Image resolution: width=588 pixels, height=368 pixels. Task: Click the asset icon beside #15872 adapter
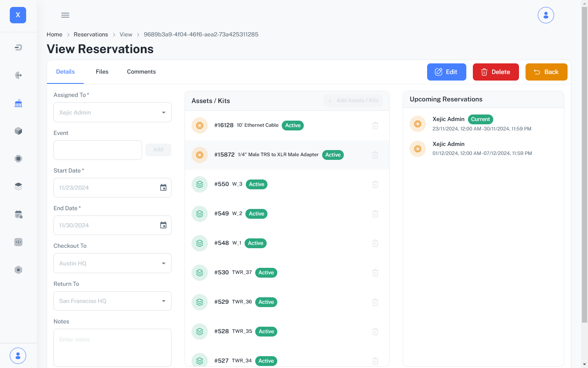(200, 155)
